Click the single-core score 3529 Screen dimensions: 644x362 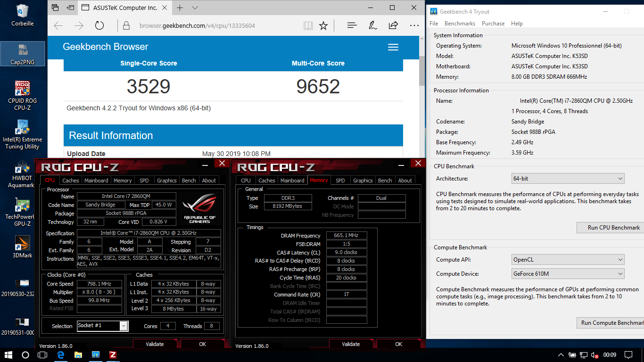coord(149,86)
